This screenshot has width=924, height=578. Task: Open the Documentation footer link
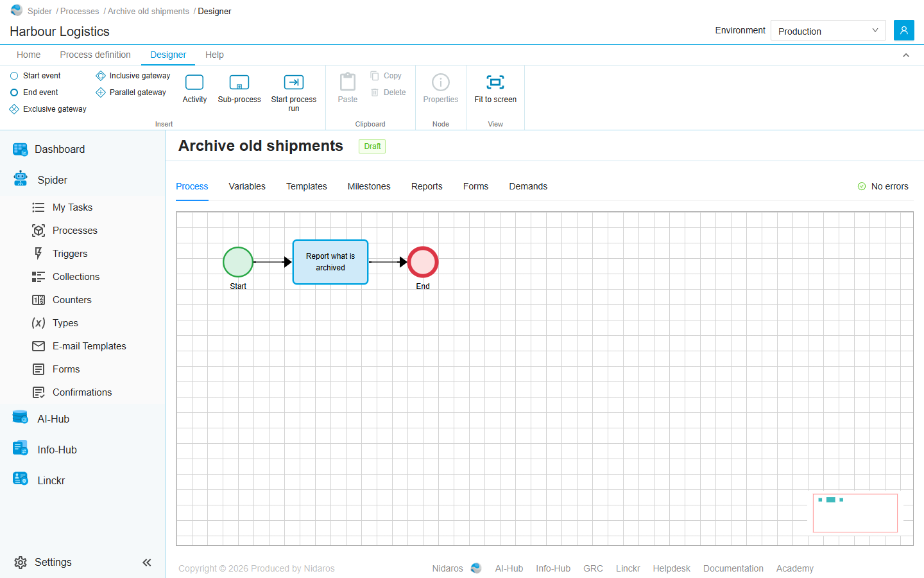[x=733, y=568]
